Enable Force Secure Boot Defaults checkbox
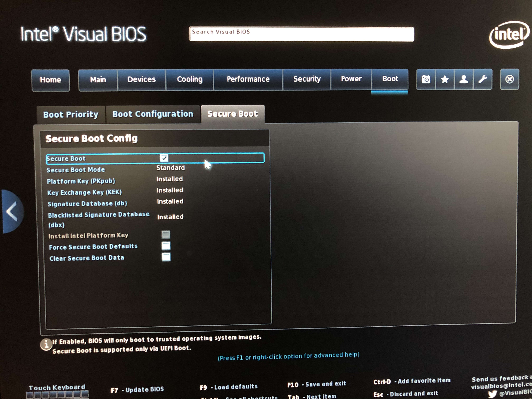The image size is (532, 399). (166, 246)
